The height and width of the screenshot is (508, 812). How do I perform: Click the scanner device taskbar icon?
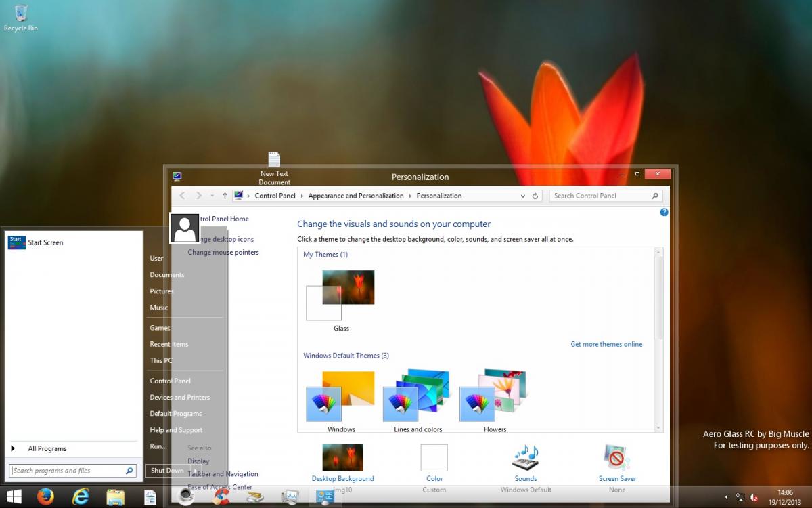tap(255, 496)
